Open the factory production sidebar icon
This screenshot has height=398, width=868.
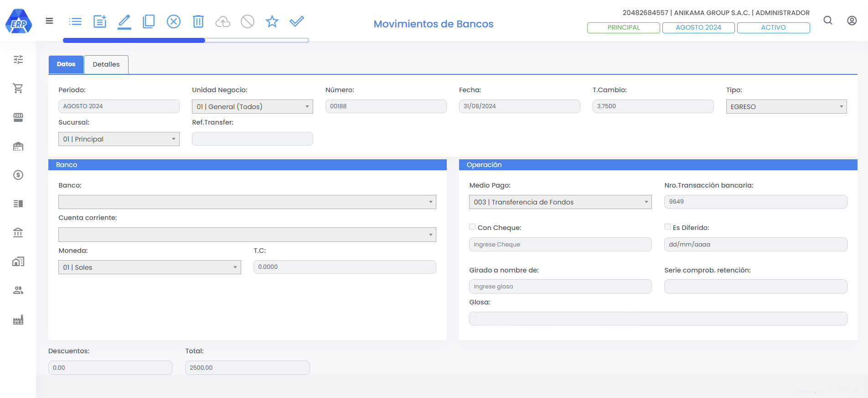(18, 319)
